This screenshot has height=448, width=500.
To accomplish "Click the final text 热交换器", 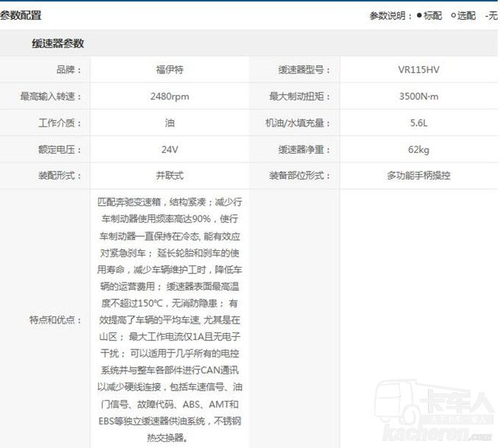I will click(167, 438).
